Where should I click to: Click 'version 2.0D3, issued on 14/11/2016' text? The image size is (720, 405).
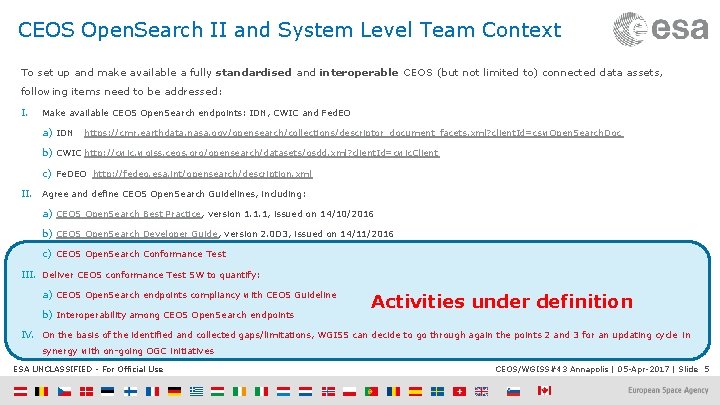[309, 234]
